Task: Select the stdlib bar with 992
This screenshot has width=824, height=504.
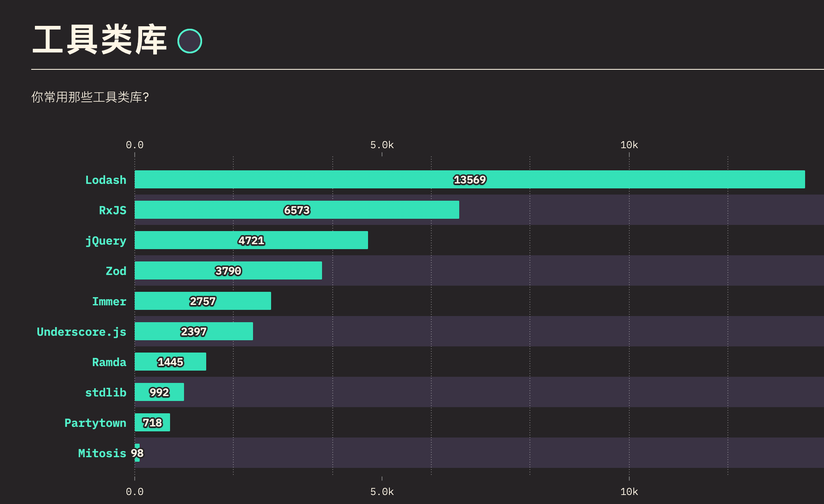Action: (x=159, y=392)
